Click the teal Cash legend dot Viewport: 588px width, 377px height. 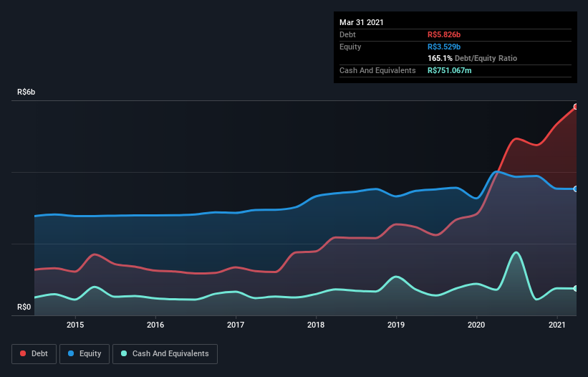[x=124, y=353]
